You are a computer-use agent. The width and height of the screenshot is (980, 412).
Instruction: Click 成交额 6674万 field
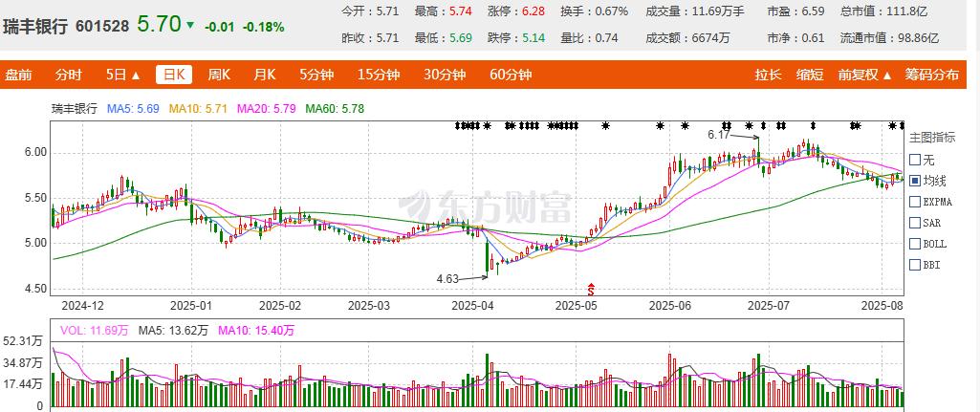[686, 37]
